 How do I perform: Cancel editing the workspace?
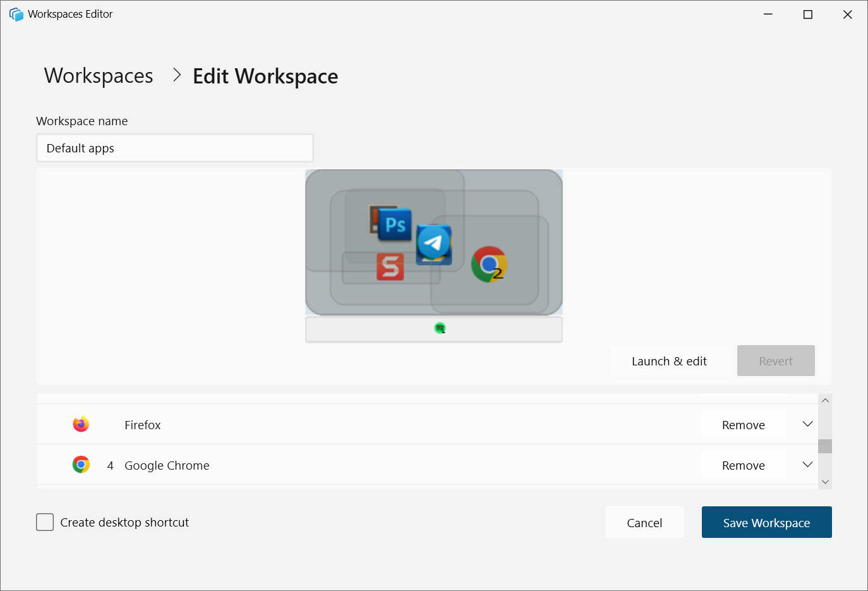(x=644, y=522)
